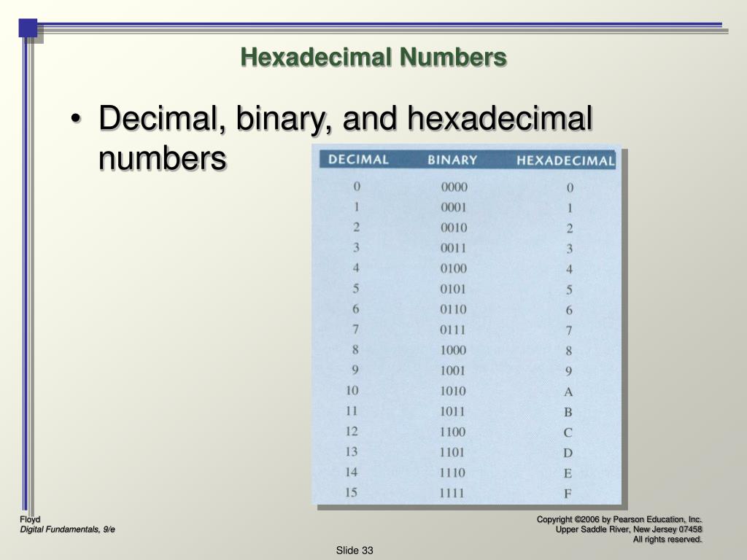
Task: Click binary cell 0101
Action: [x=452, y=289]
